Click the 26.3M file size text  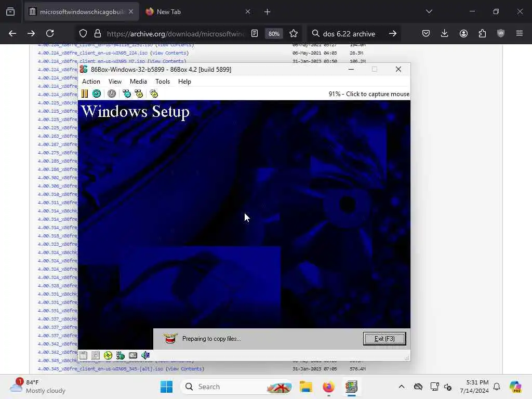coord(356,53)
